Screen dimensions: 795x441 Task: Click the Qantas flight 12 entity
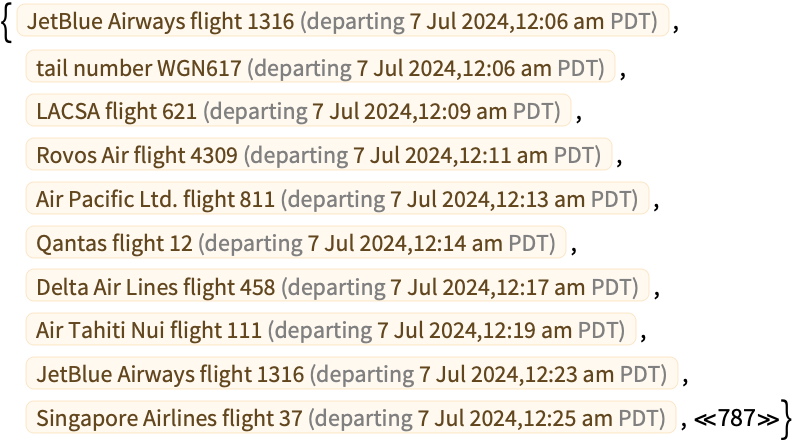(x=296, y=243)
